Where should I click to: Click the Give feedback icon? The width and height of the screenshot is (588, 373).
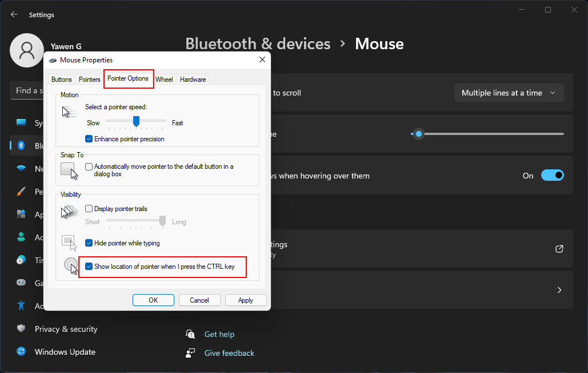[190, 353]
